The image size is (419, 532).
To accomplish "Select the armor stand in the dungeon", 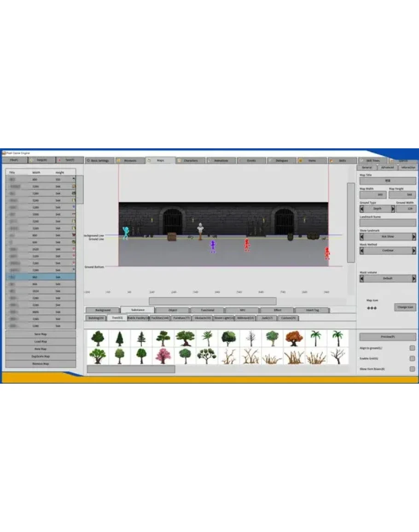I will pyautogui.click(x=200, y=231).
